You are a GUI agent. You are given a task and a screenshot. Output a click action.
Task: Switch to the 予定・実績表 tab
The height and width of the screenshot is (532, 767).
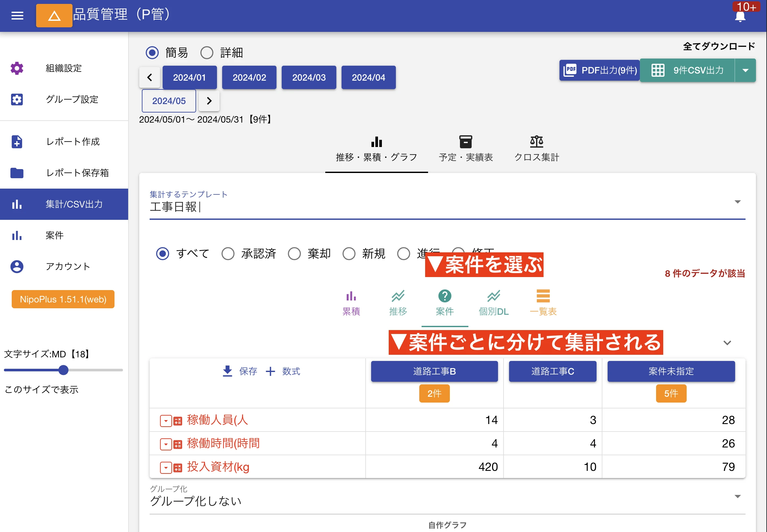466,149
